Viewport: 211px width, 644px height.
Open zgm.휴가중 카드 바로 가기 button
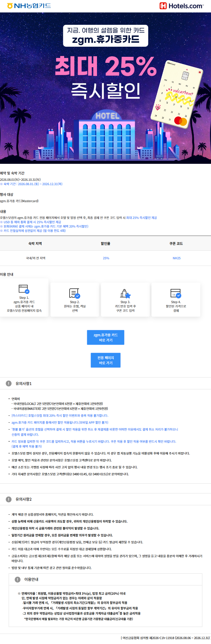point(106,337)
